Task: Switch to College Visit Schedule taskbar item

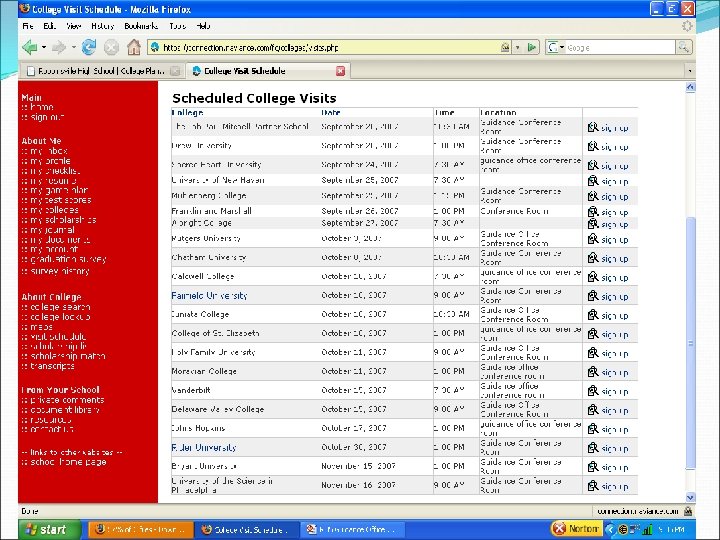Action: point(247,529)
